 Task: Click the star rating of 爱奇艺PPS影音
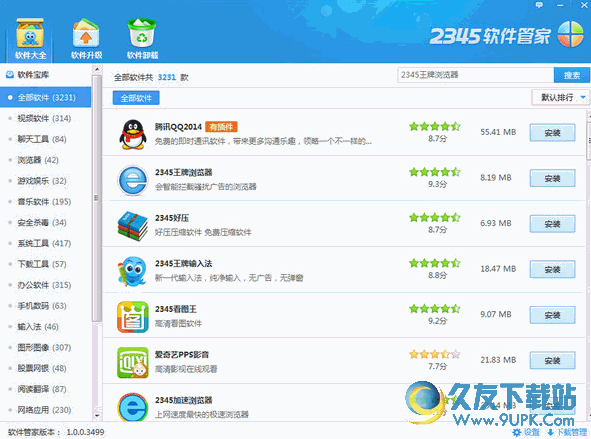435,354
